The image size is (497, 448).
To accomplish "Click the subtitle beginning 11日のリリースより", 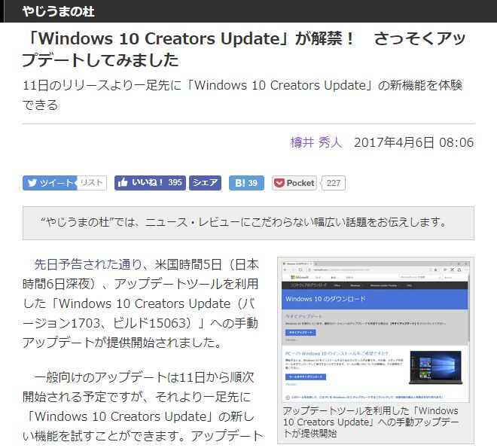I will (x=242, y=95).
